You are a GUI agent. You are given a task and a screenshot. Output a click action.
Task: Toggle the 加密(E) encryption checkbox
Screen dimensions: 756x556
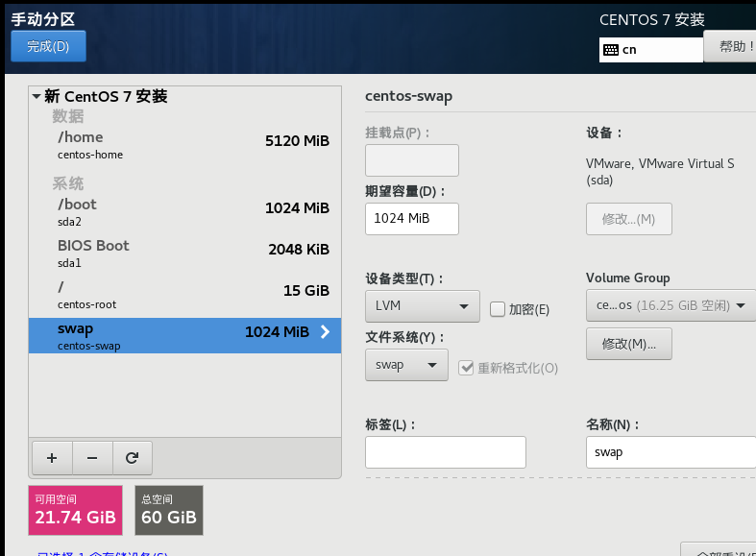pos(497,309)
